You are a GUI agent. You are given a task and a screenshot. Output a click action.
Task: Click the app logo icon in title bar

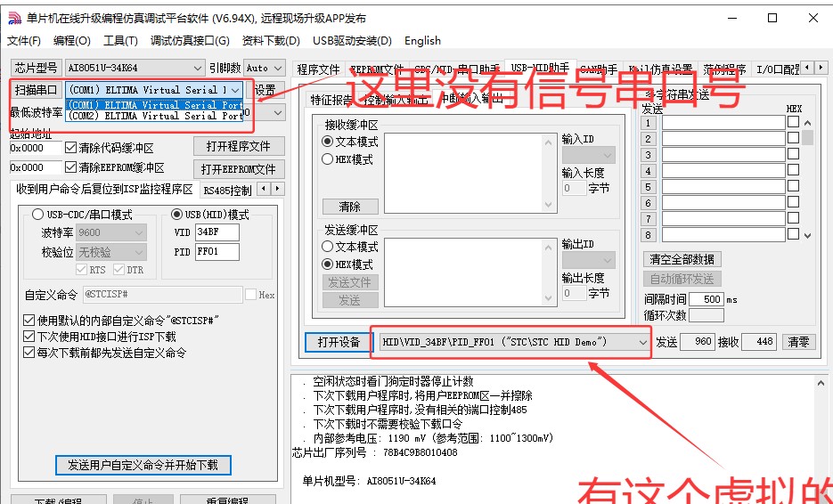tap(15, 19)
